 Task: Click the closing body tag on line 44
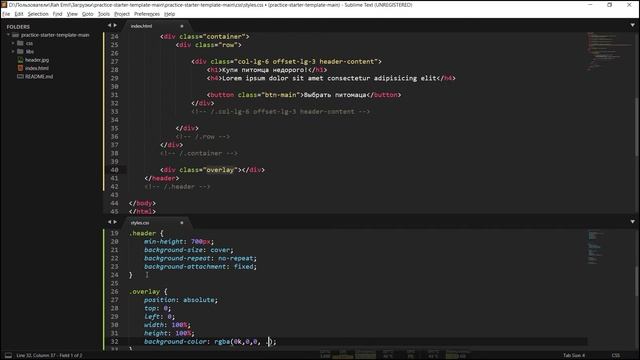tap(142, 203)
